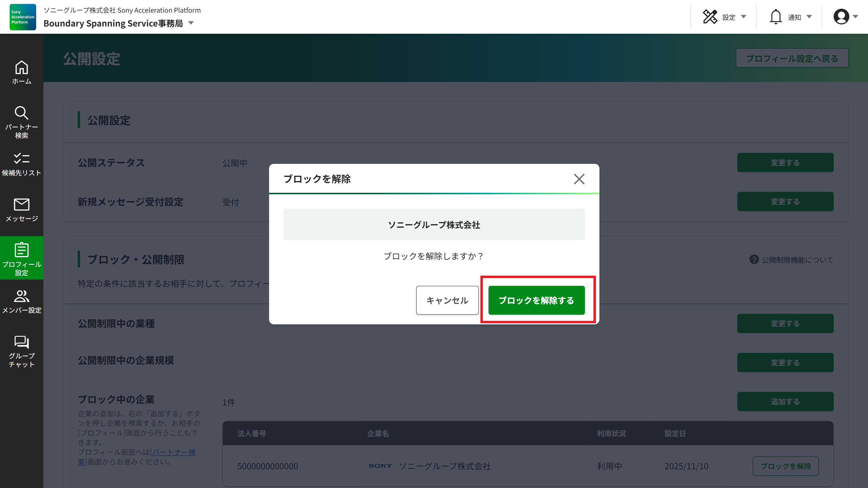Expand the 通知 chevron dropdown
Viewport: 868px width, 488px height.
click(809, 17)
